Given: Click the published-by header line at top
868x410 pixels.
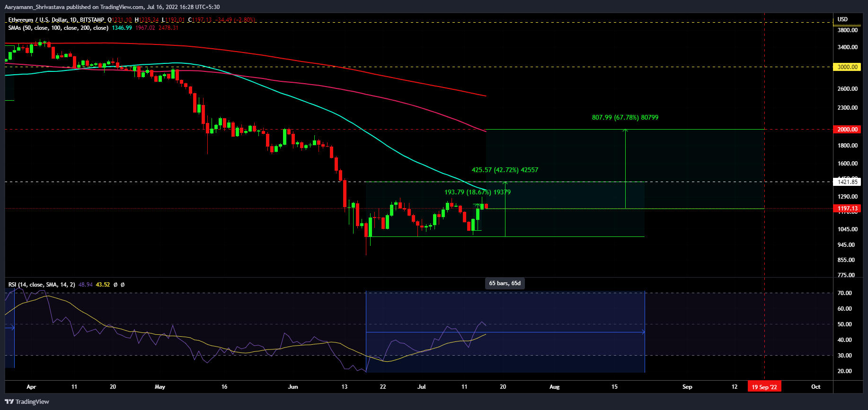Looking at the screenshot, I should 112,7.
